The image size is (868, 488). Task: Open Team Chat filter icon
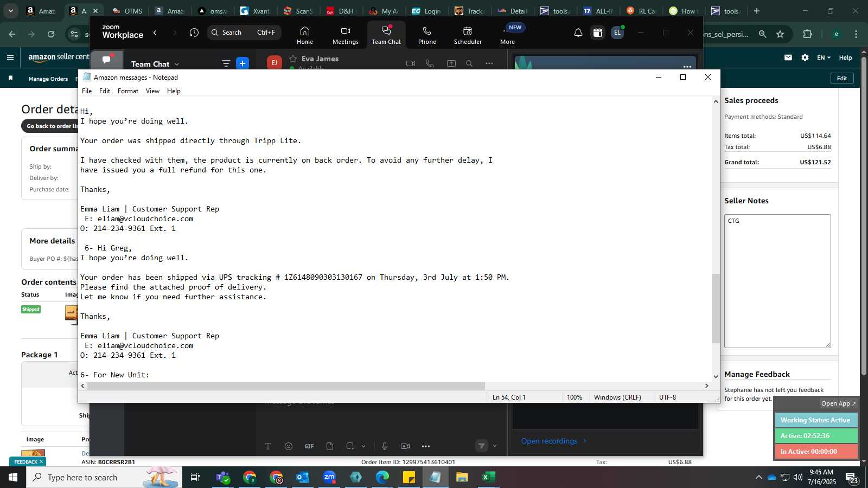pos(226,63)
